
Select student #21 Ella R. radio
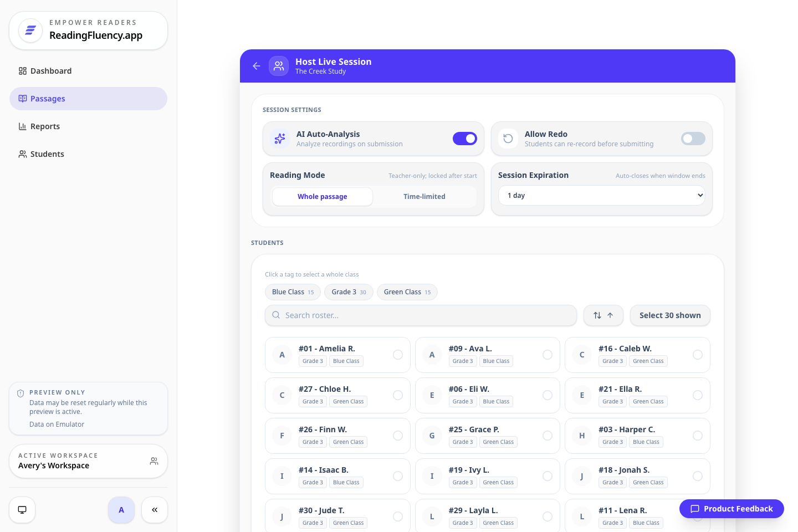[698, 395]
